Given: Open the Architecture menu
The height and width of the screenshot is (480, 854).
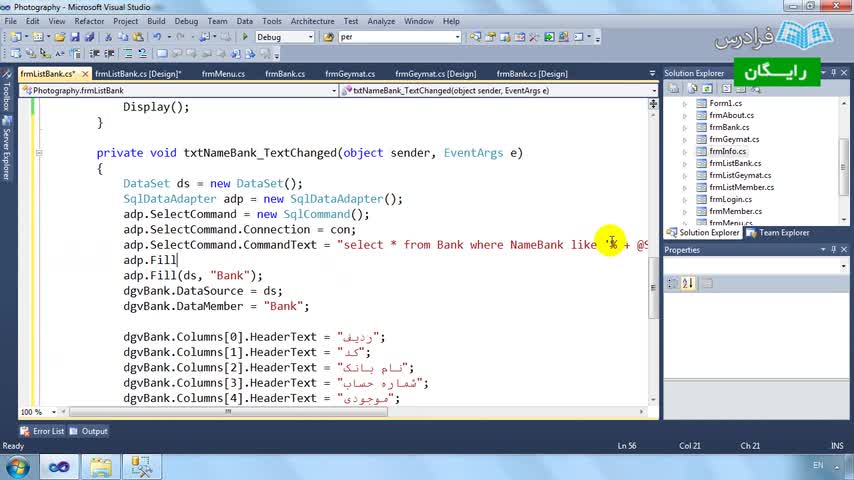Looking at the screenshot, I should click(312, 21).
